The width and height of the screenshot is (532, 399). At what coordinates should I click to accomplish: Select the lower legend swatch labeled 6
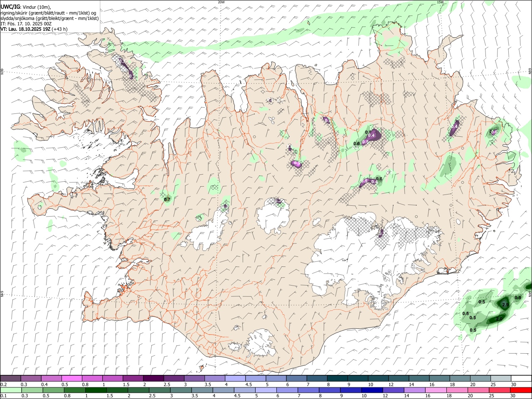(x=287, y=390)
